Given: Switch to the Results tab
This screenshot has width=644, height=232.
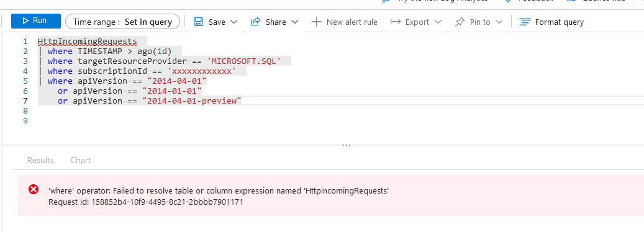Looking at the screenshot, I should point(40,160).
